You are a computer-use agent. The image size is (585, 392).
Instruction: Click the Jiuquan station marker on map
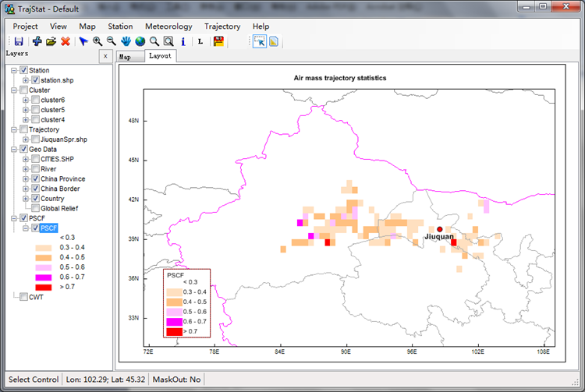[x=440, y=229]
